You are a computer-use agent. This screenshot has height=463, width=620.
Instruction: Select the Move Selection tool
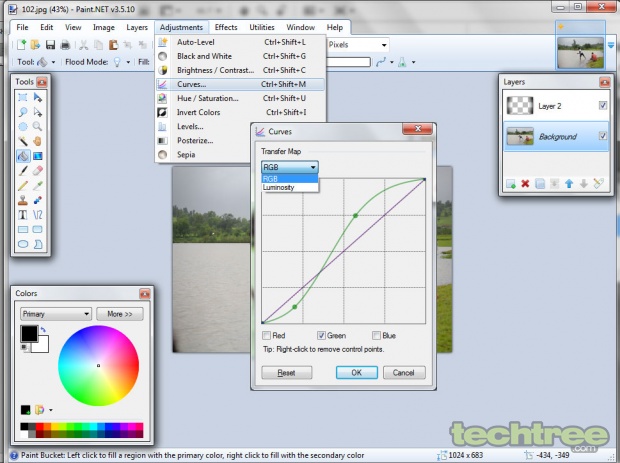[38, 112]
